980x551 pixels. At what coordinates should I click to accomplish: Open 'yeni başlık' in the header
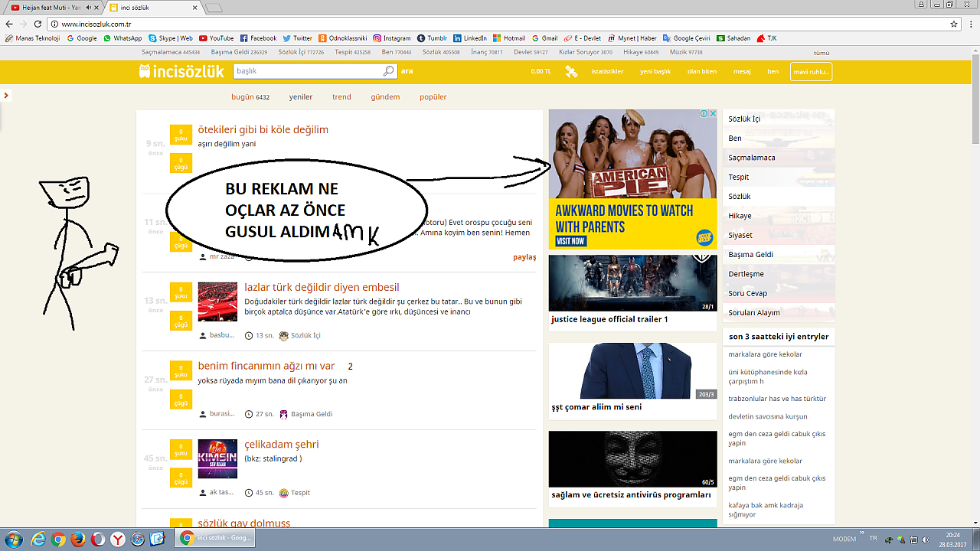coord(655,71)
